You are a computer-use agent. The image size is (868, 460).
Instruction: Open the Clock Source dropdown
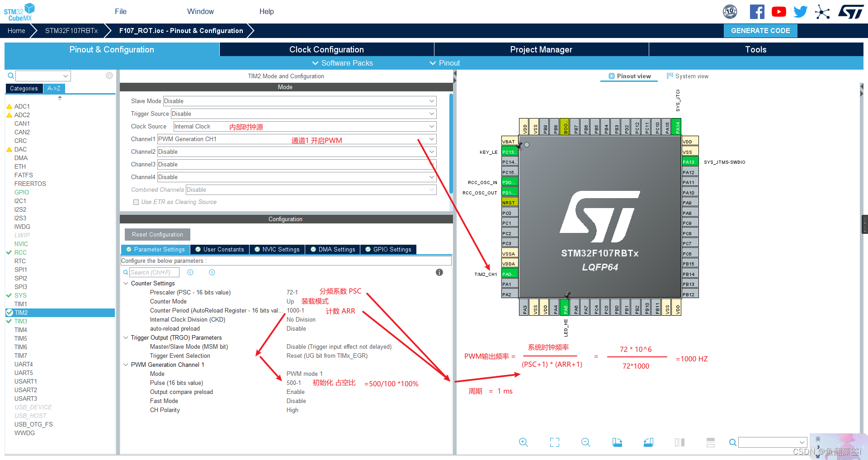coord(305,126)
